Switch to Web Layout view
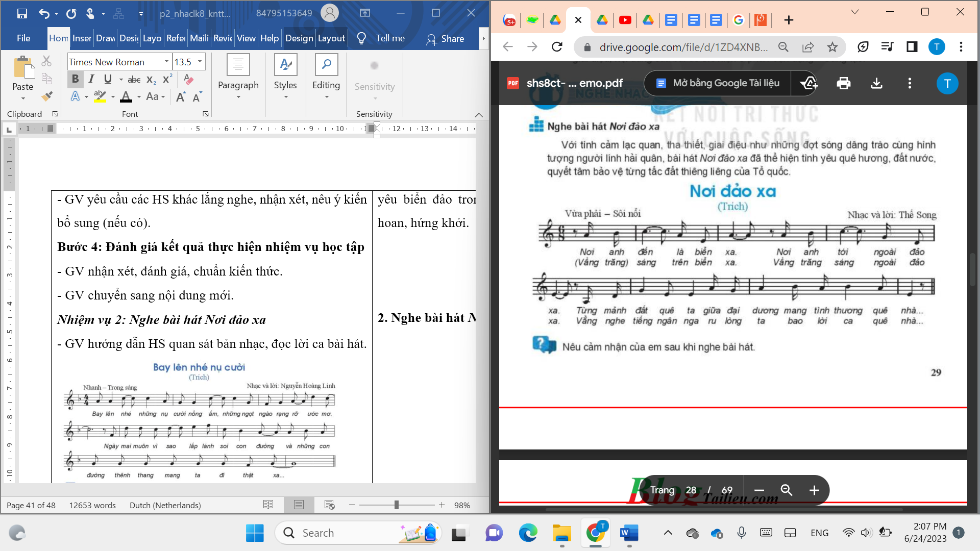 point(329,505)
